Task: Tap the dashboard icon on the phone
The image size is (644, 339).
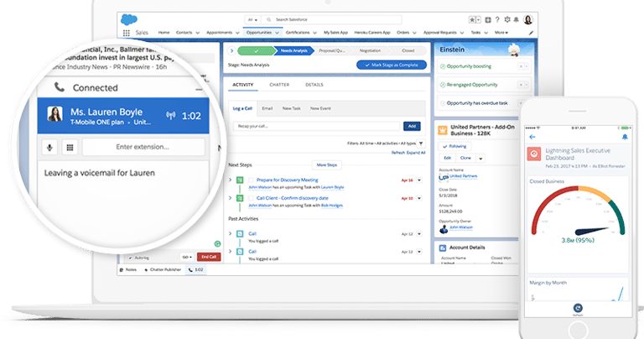Action: coord(534,154)
